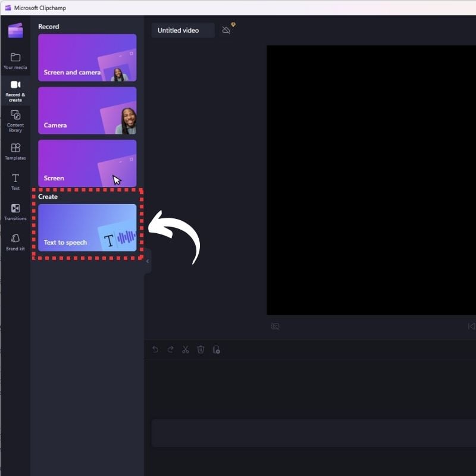Viewport: 476px width, 476px height.
Task: Open the Text to speech creator
Action: click(87, 229)
